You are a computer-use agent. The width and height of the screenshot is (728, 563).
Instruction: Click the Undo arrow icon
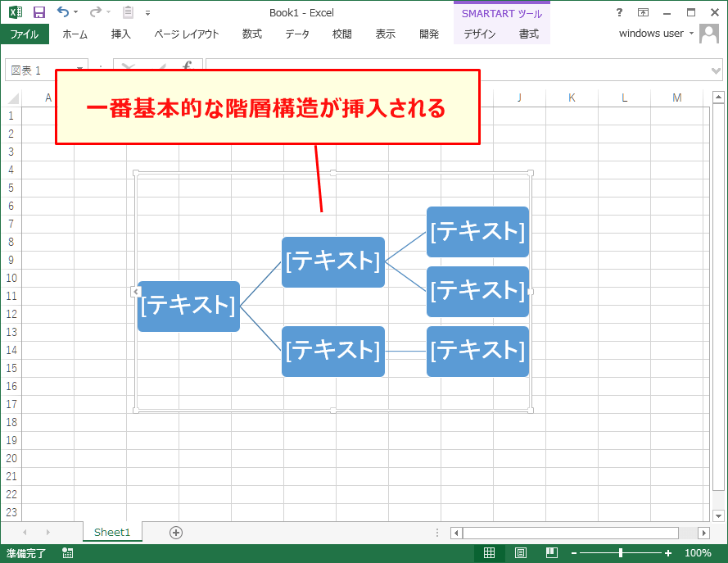click(x=64, y=11)
